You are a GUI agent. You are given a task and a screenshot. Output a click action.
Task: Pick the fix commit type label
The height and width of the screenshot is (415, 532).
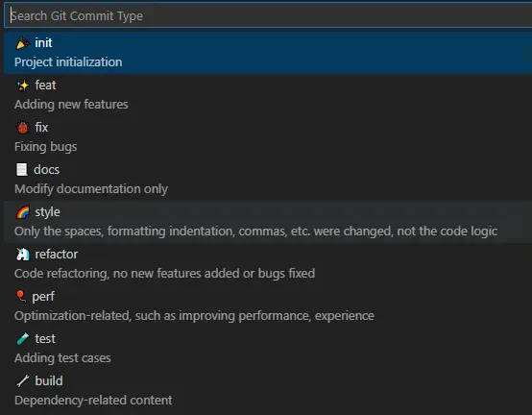point(41,127)
